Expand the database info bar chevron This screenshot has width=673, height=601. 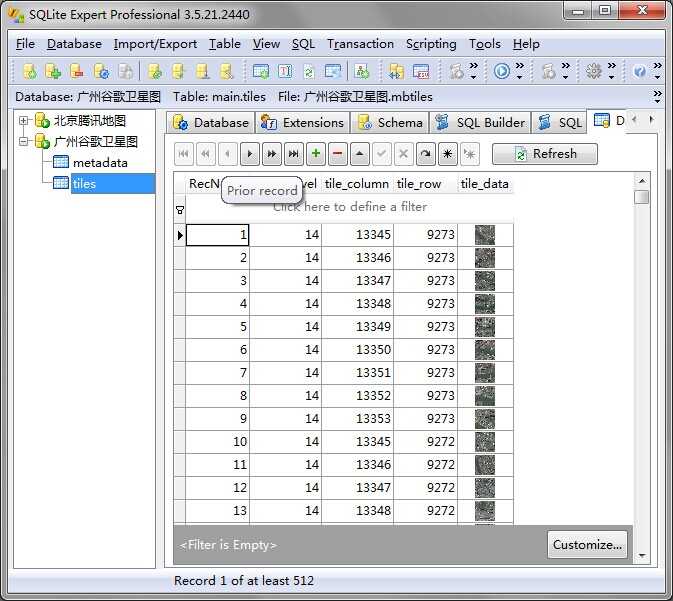click(658, 97)
